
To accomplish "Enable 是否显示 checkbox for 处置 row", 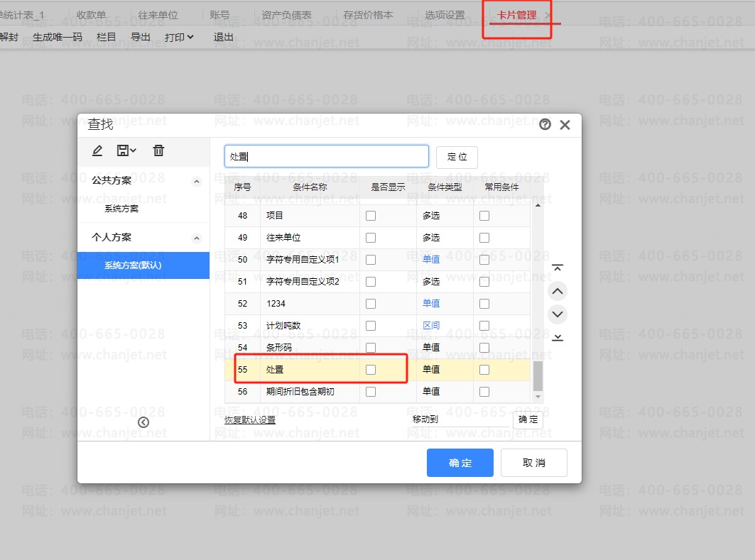I will coord(371,370).
